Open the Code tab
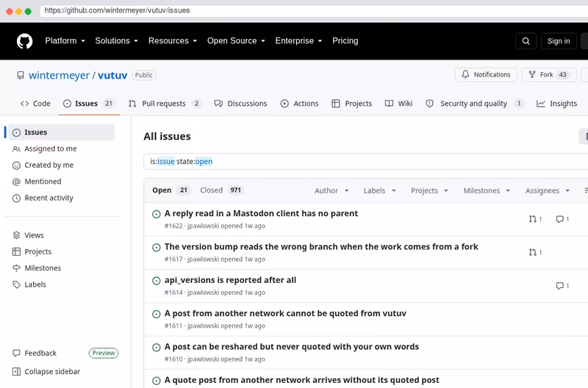 pyautogui.click(x=35, y=104)
